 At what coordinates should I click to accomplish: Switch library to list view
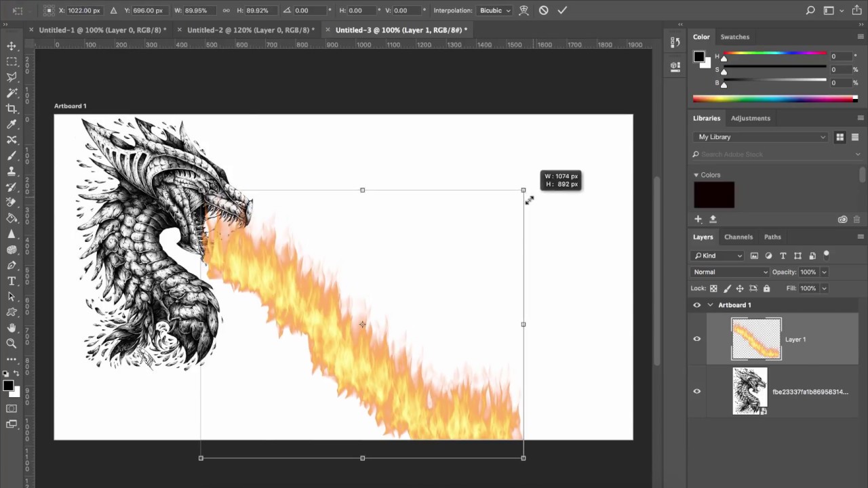[x=854, y=137]
